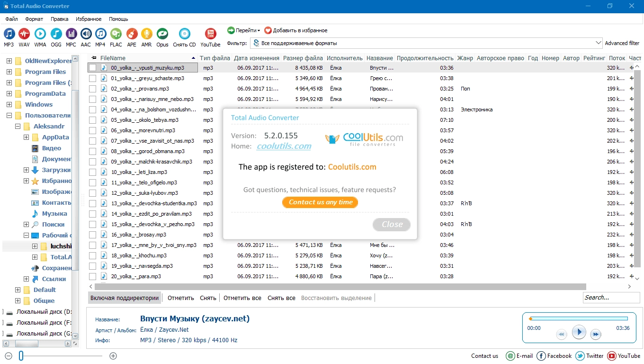Select the MP4 format icon
The height and width of the screenshot is (364, 644).
tap(100, 34)
